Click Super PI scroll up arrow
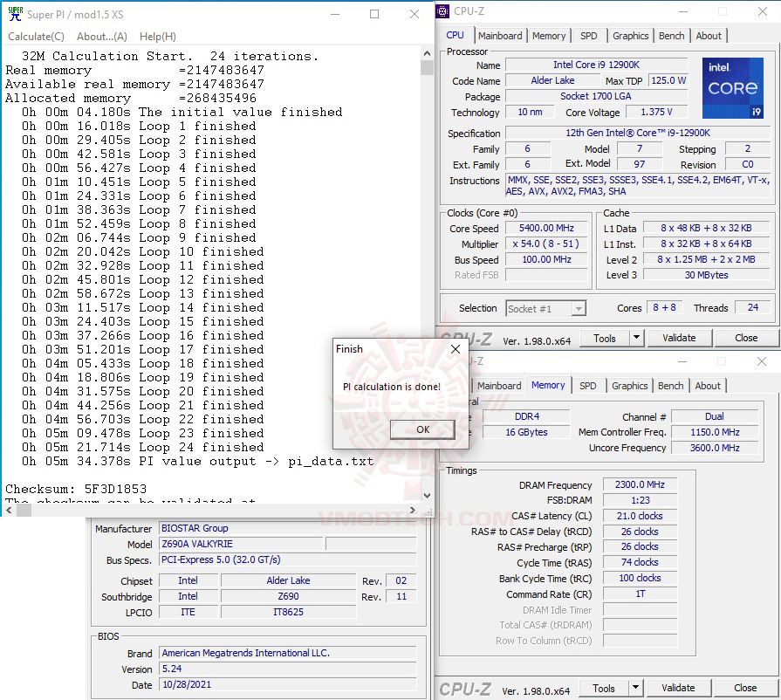781x700 pixels. 427,53
